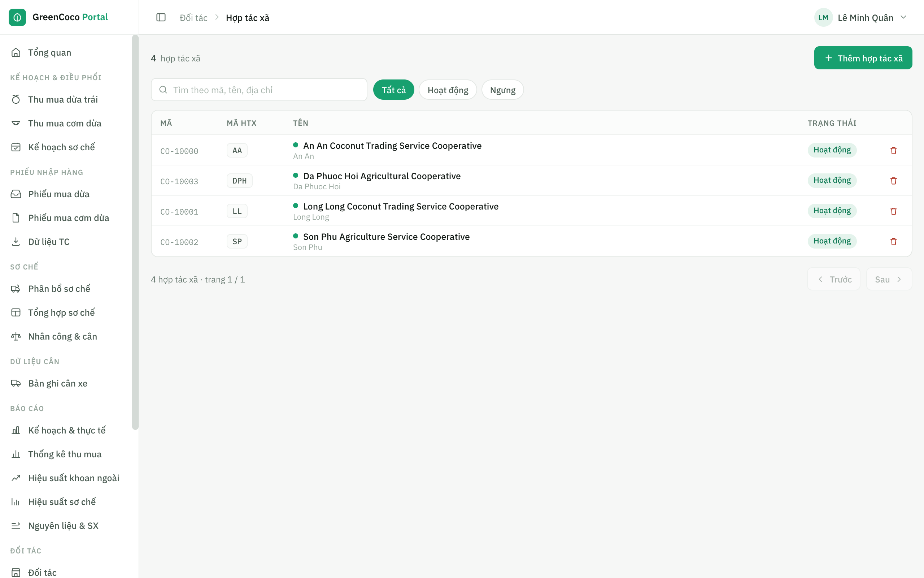This screenshot has width=924, height=578.
Task: Filter by Hoạt động status
Action: [x=448, y=90]
